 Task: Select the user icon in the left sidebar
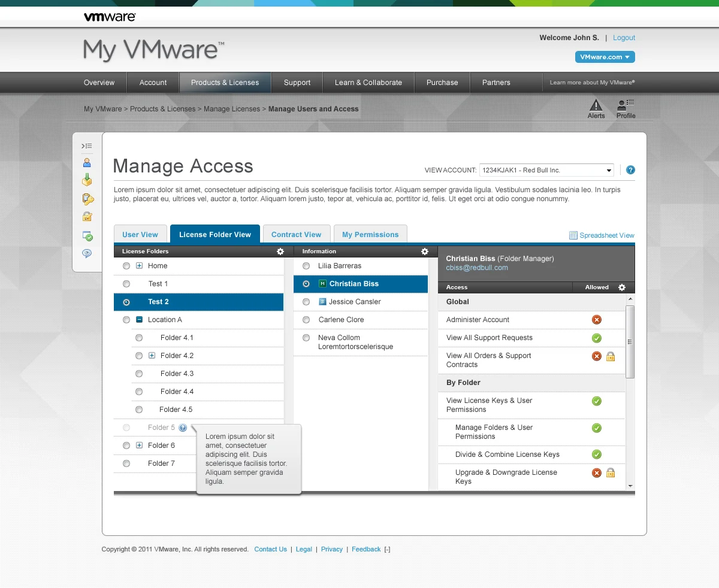[87, 162]
